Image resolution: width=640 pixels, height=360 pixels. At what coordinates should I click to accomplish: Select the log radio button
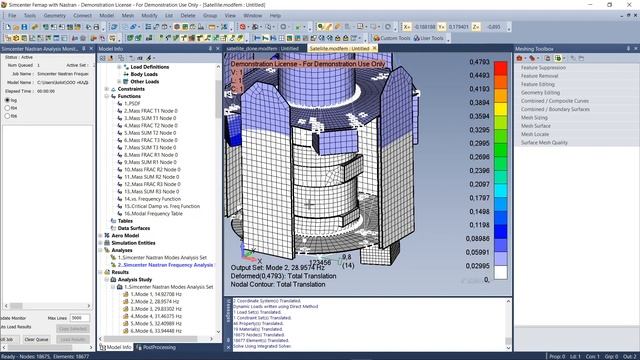click(x=7, y=100)
